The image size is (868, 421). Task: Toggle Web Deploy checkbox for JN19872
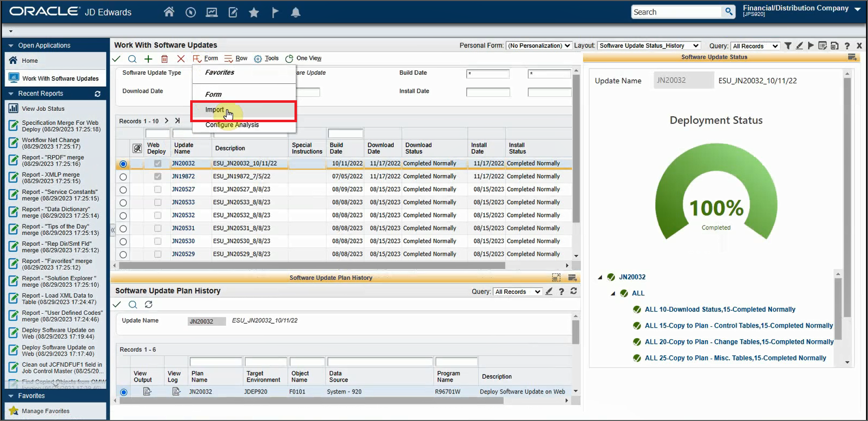coord(158,177)
